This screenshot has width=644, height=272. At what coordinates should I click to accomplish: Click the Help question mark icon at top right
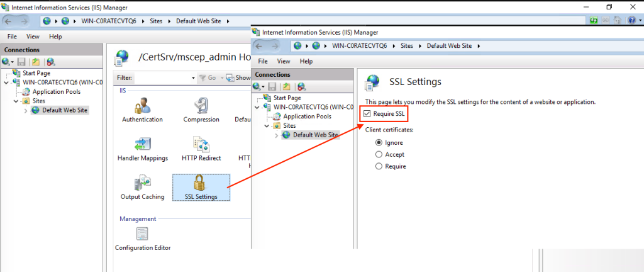coord(631,21)
